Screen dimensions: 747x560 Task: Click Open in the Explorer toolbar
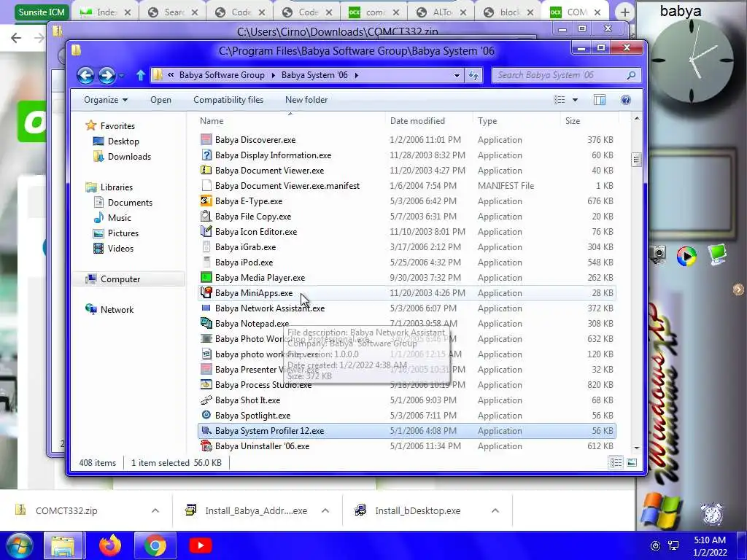pos(160,99)
